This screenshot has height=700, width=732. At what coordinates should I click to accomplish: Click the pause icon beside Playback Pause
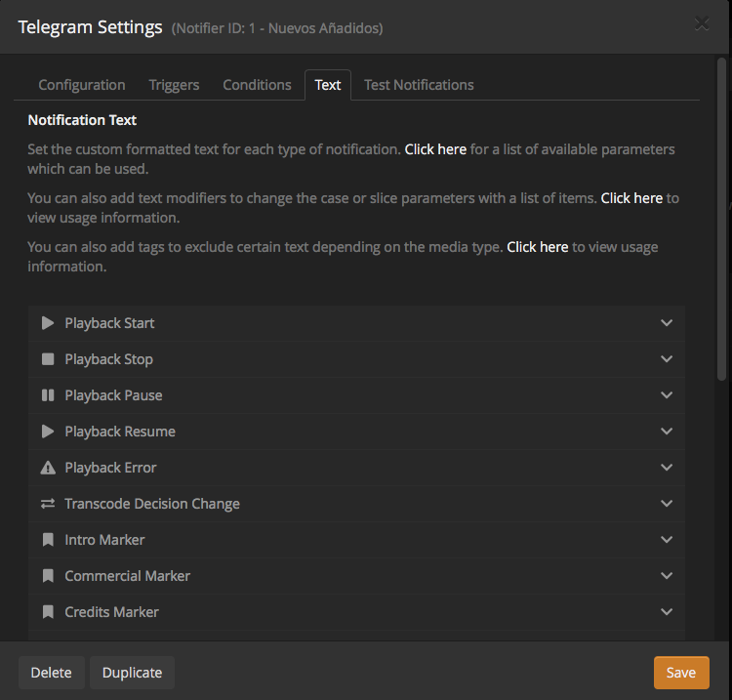[48, 395]
